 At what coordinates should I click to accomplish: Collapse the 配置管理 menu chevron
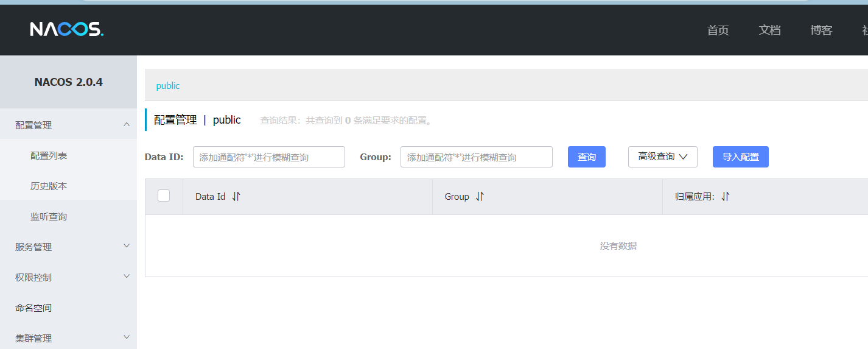127,124
